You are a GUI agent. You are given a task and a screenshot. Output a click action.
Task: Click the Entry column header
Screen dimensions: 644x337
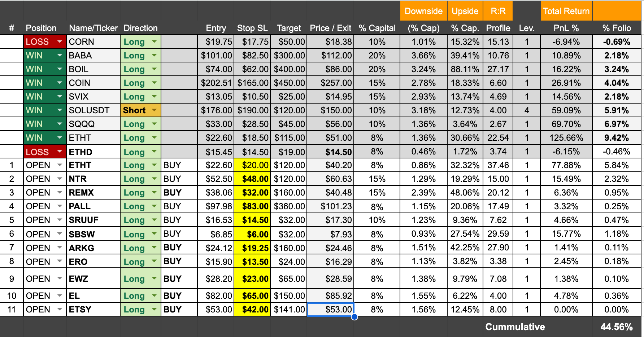click(216, 28)
